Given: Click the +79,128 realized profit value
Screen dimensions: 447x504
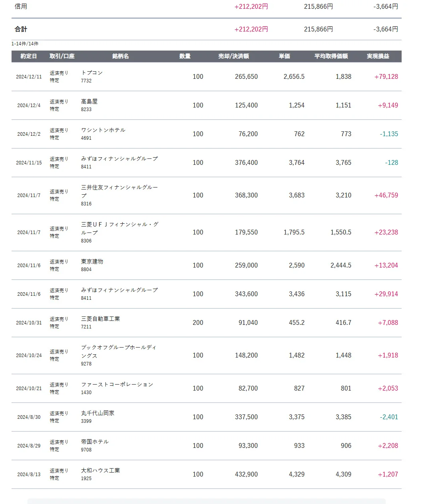Looking at the screenshot, I should pos(386,77).
